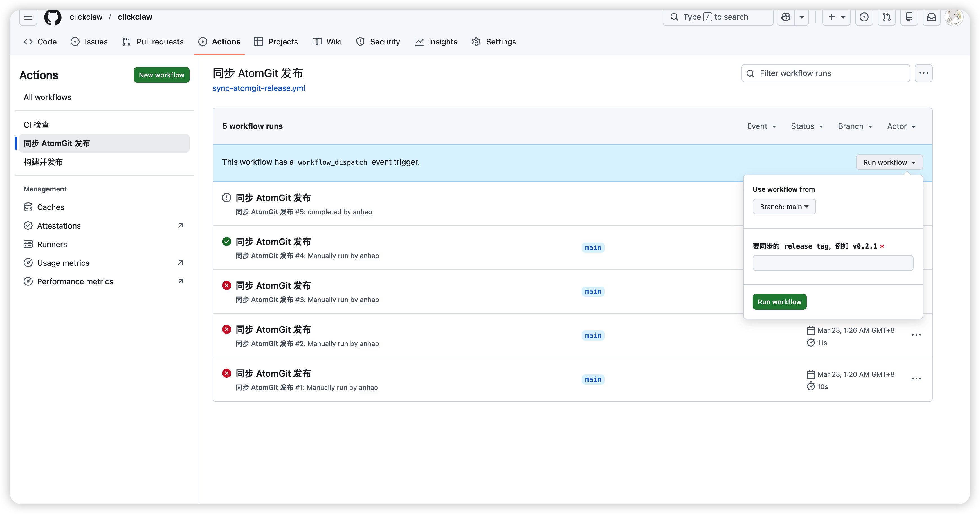
Task: Click the New workflow button
Action: pos(162,75)
